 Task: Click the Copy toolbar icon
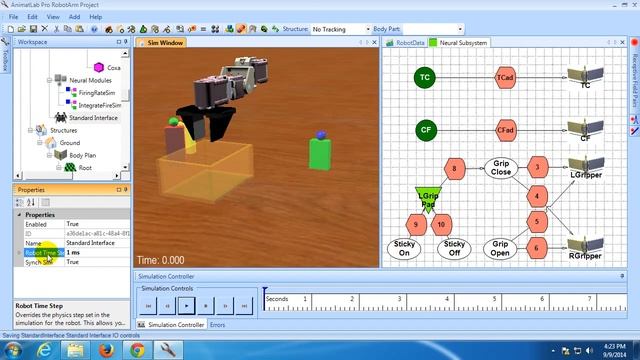click(x=68, y=29)
